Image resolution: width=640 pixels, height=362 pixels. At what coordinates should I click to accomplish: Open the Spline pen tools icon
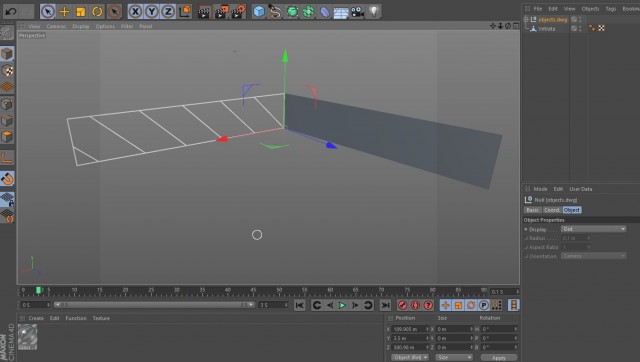(x=275, y=11)
